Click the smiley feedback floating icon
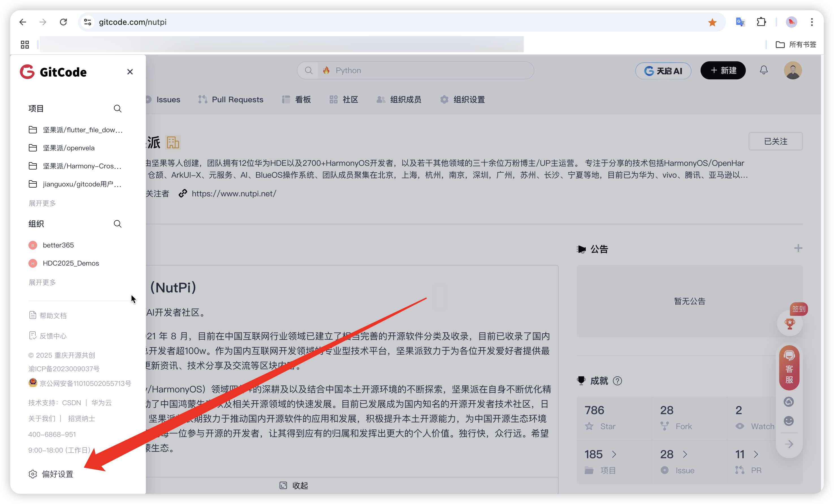The width and height of the screenshot is (834, 504). click(789, 421)
